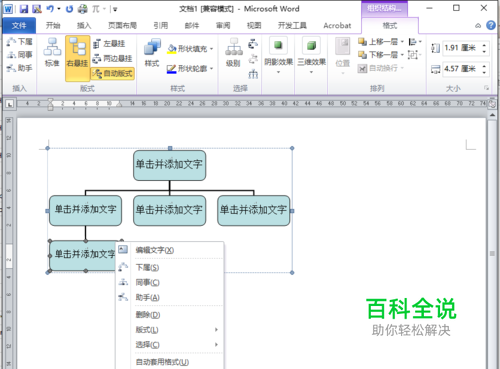
Task: Expand 选择(C) submenu in context menu
Action: (170, 345)
